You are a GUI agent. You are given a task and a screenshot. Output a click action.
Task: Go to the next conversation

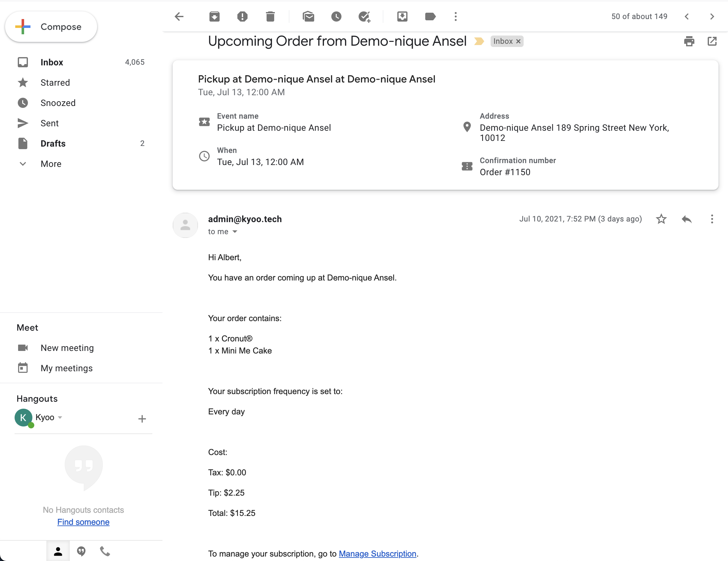pos(712,16)
